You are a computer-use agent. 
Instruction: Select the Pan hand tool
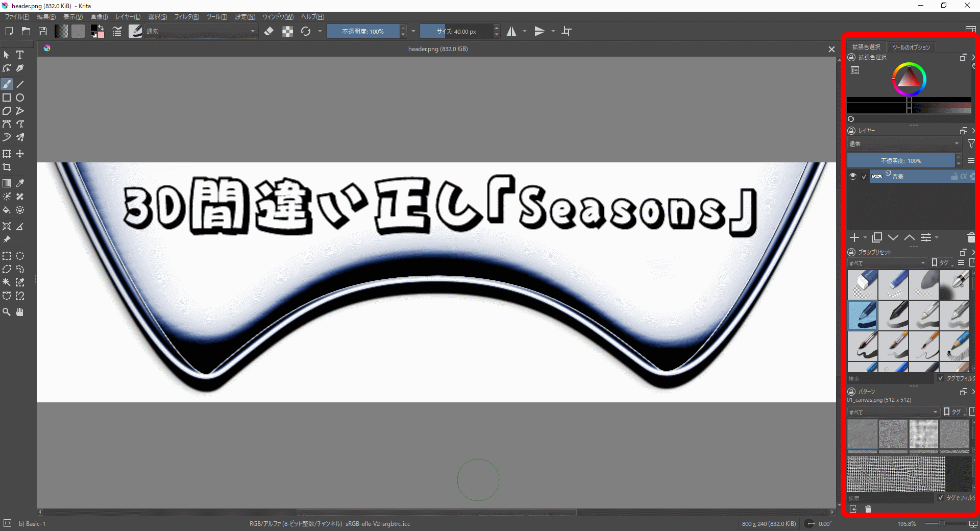[x=20, y=312]
